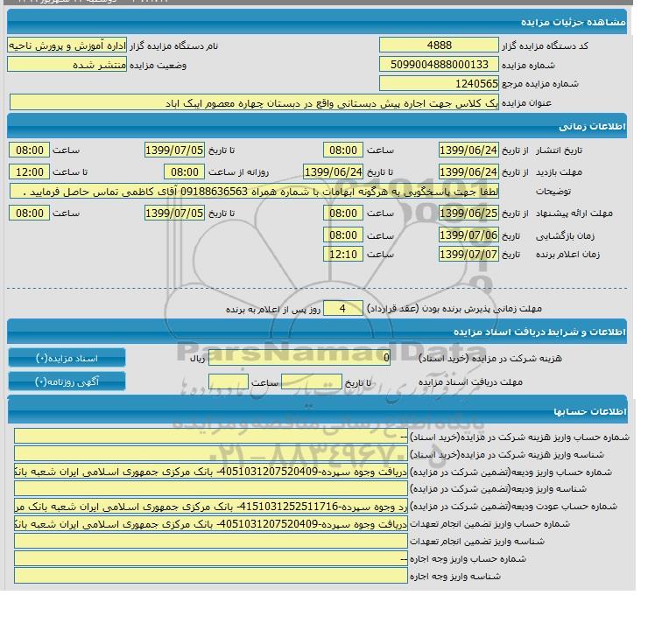Select the auction status field منتشر شده

[67, 65]
